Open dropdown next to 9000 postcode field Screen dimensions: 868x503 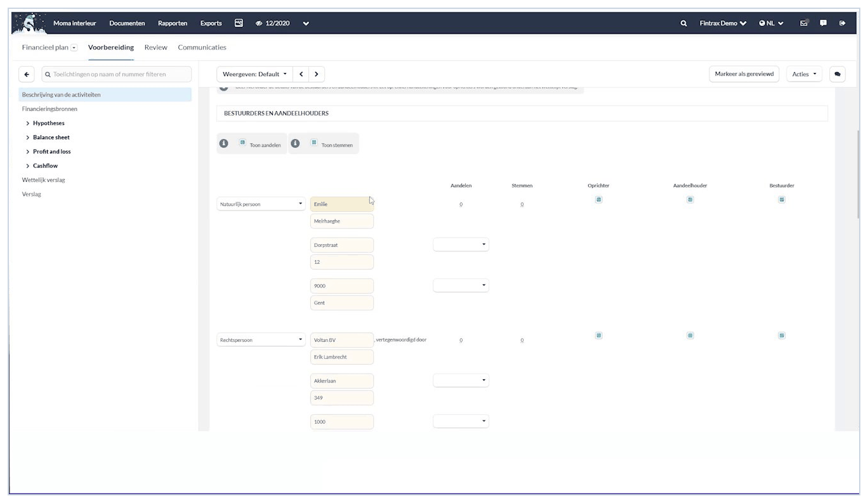tap(461, 285)
